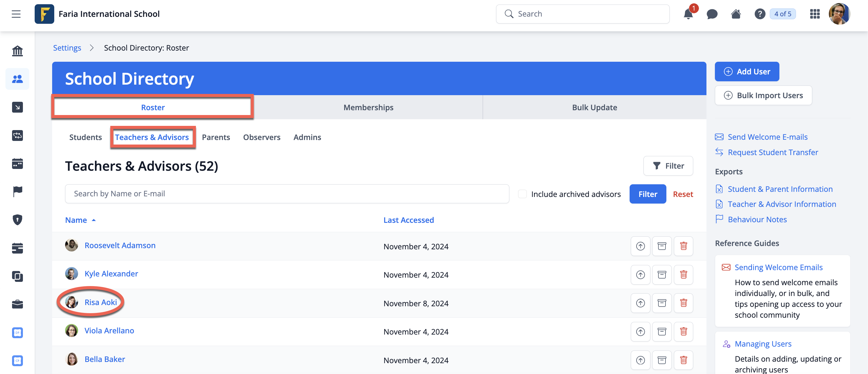Sort by the Name column arrow

click(x=94, y=220)
